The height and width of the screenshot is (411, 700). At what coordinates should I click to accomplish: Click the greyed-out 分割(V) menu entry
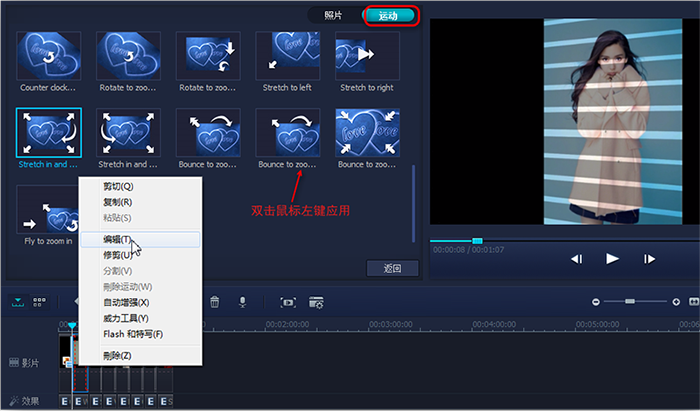(140, 271)
